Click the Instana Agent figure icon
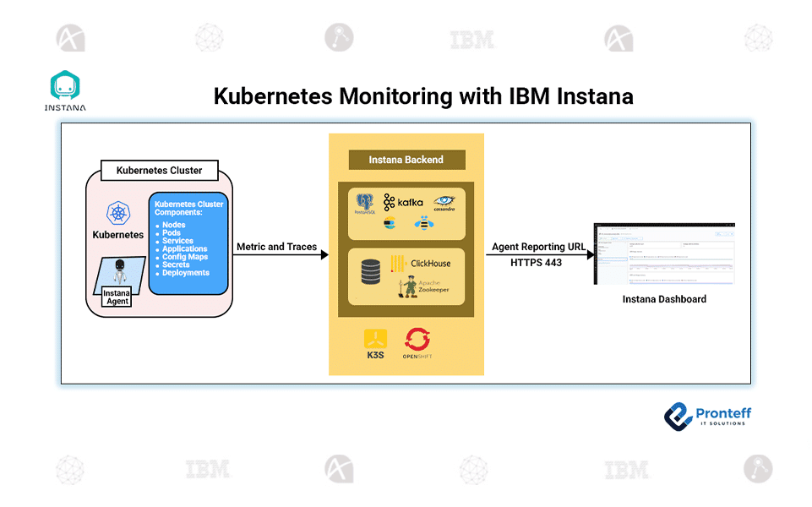This screenshot has width=812, height=507. point(119,273)
